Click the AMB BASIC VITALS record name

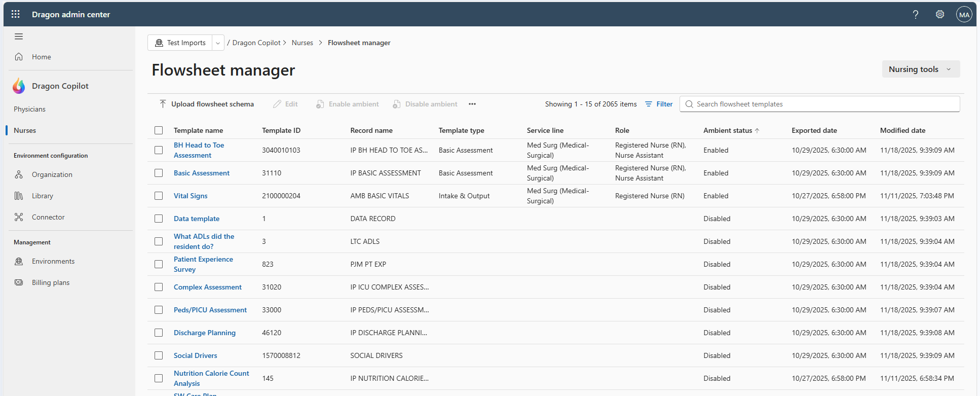(380, 196)
